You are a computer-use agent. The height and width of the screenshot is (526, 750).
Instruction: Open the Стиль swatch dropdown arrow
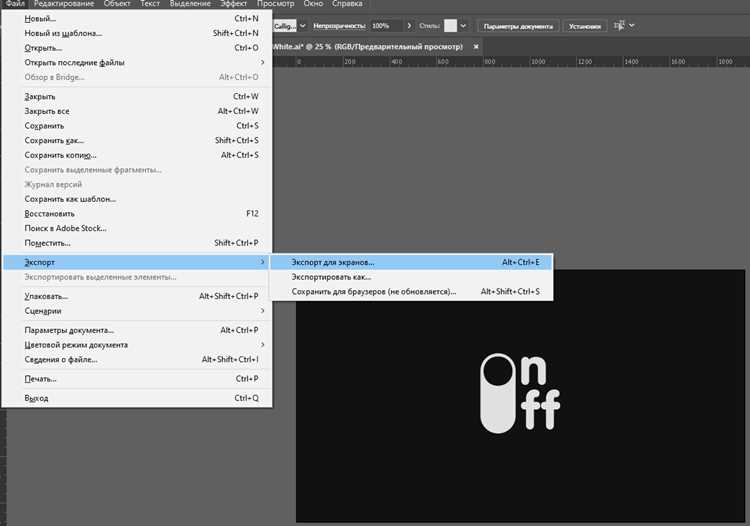[463, 26]
